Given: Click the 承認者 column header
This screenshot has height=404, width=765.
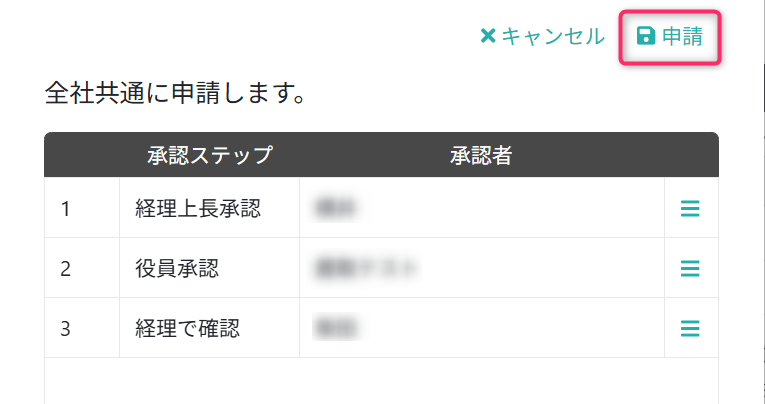Looking at the screenshot, I should [x=481, y=155].
